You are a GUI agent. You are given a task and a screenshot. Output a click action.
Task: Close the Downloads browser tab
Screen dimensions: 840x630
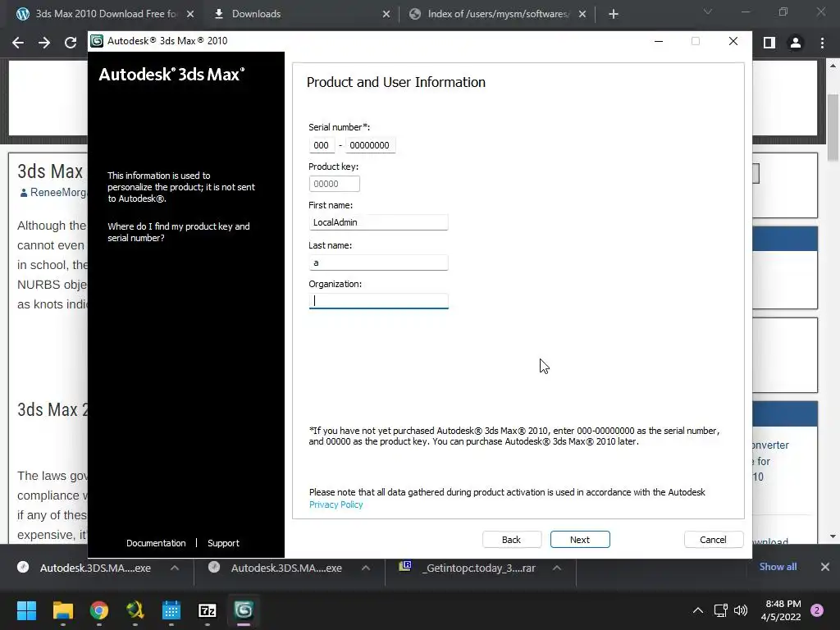[x=386, y=14]
